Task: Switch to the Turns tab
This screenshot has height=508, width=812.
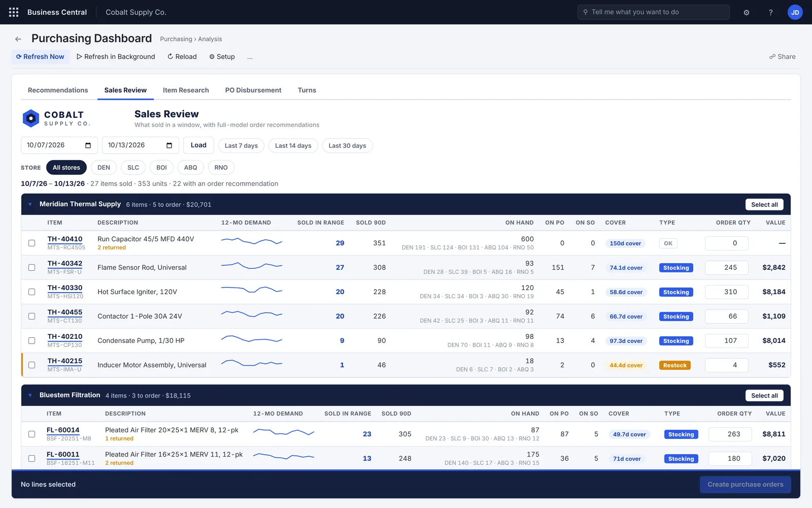Action: pyautogui.click(x=307, y=90)
